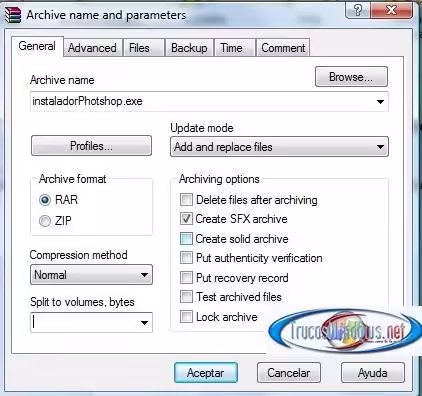Viewport: 422px width, 396px height.
Task: Select the ZIP archive format
Action: tap(55, 221)
